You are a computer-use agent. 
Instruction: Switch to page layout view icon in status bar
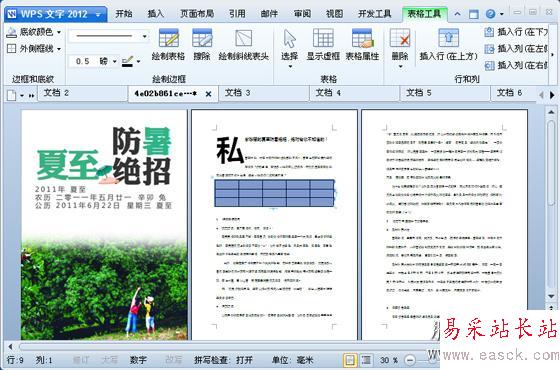pos(350,360)
